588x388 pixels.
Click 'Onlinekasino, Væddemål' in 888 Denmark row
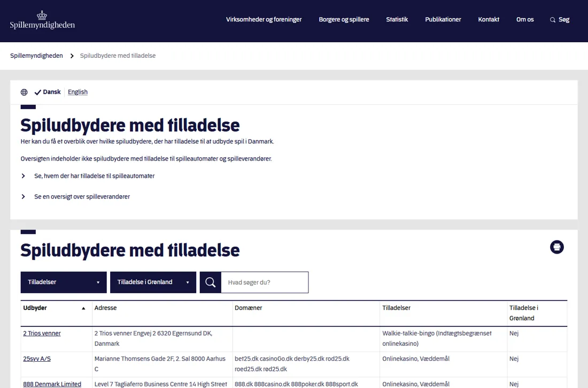click(x=416, y=384)
